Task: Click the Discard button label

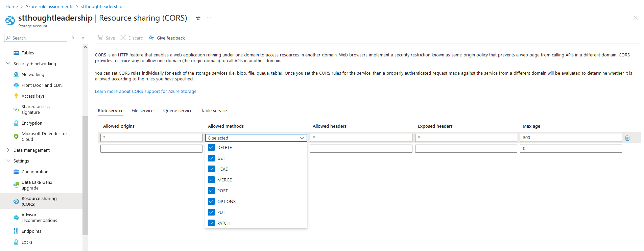Action: tap(136, 38)
